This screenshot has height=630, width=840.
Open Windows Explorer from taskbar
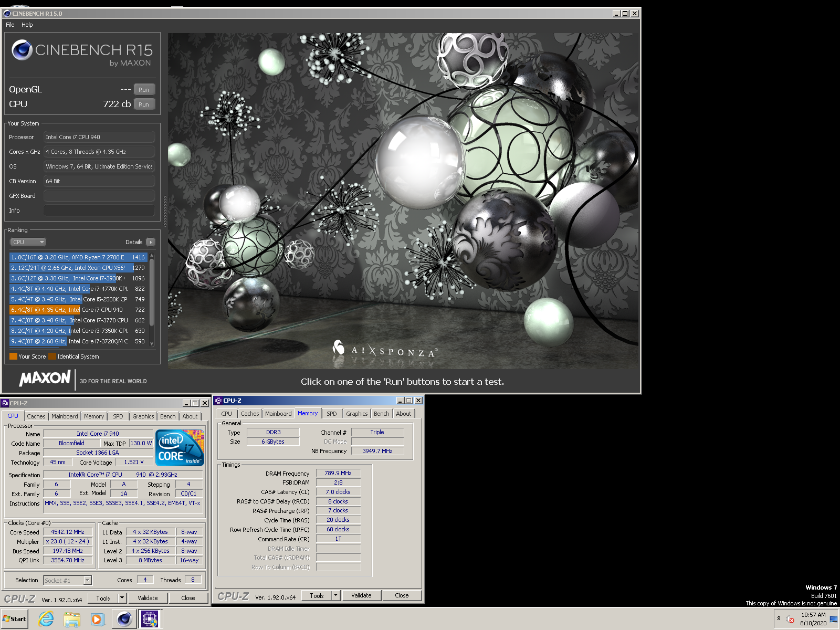point(72,619)
